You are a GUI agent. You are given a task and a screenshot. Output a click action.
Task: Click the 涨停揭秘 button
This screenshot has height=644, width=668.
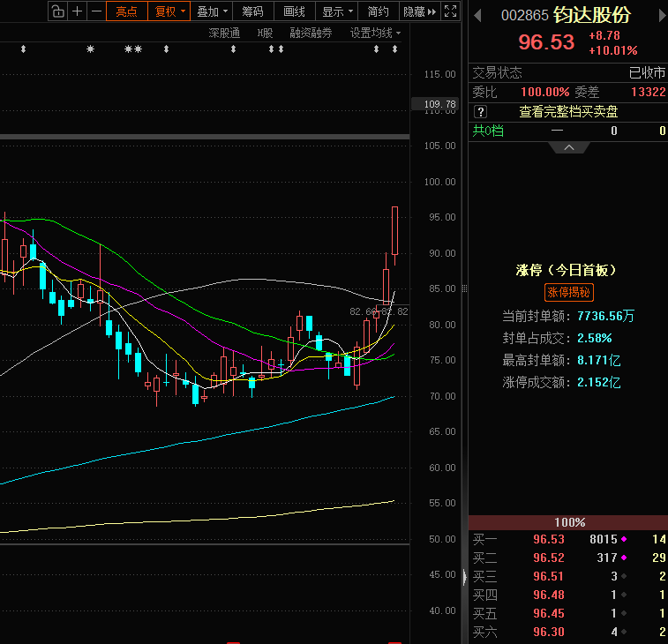[569, 292]
